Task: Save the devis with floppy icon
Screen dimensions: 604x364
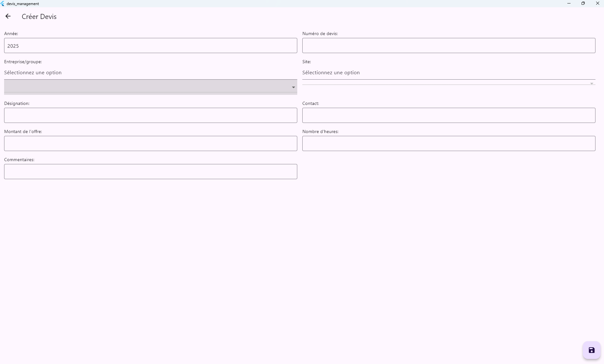Action: tap(591, 350)
